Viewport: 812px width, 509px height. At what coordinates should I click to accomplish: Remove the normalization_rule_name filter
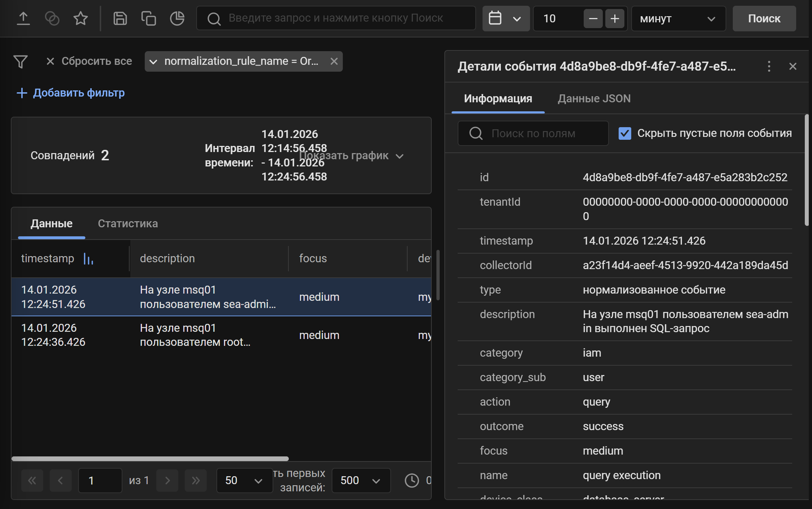click(x=334, y=61)
